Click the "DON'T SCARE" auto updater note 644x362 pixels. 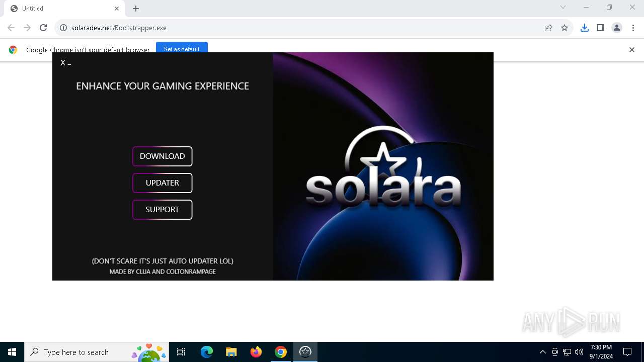point(163,261)
